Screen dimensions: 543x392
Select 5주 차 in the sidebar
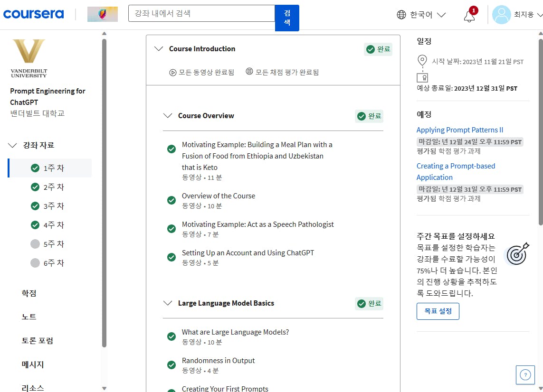tap(50, 244)
